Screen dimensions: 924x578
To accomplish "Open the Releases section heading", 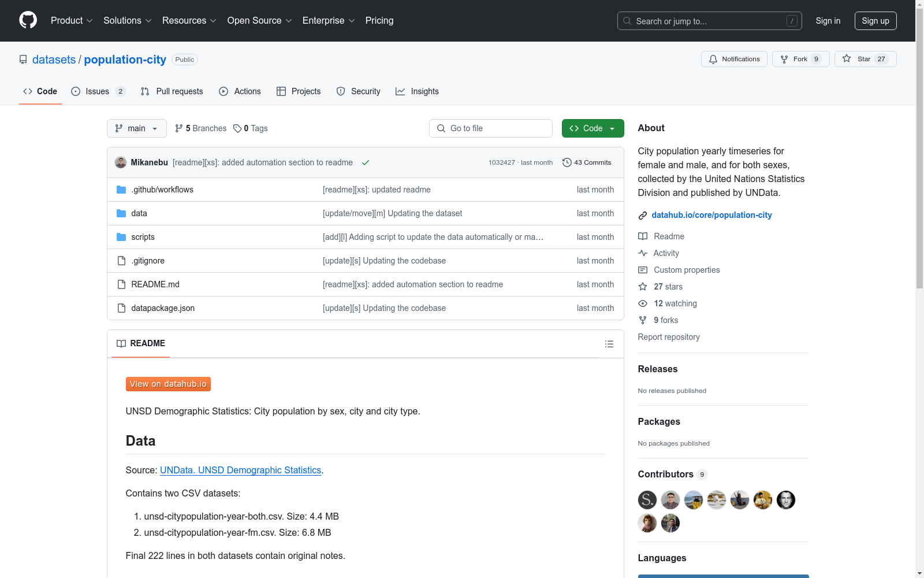I will pos(658,369).
